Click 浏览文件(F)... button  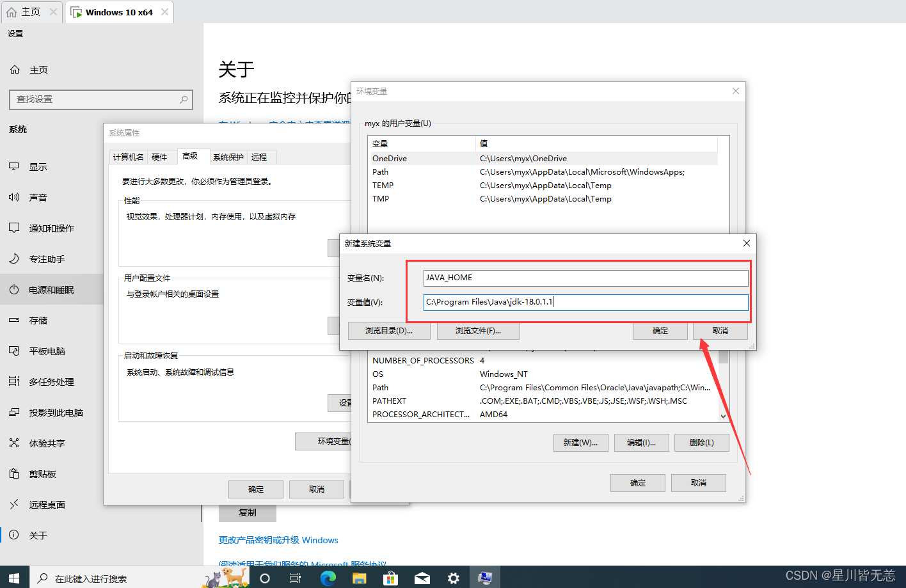click(x=478, y=331)
